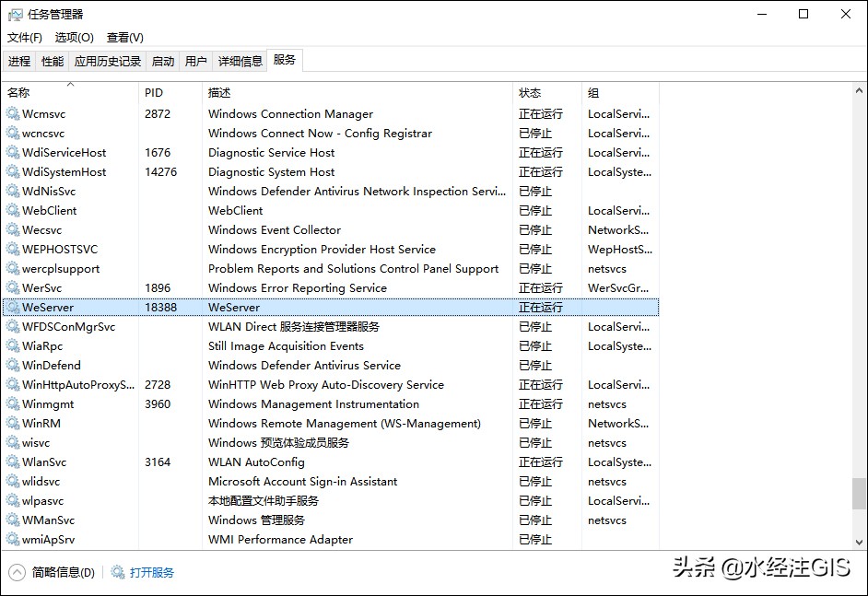868x596 pixels.
Task: Click the WlanSvc service icon
Action: point(13,462)
